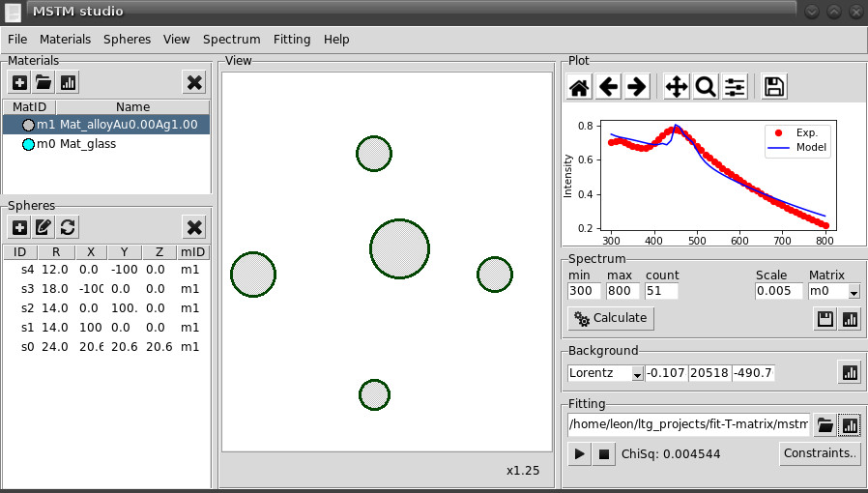Viewport: 868px width, 493px height.
Task: Open the Constraints dialog
Action: point(820,453)
